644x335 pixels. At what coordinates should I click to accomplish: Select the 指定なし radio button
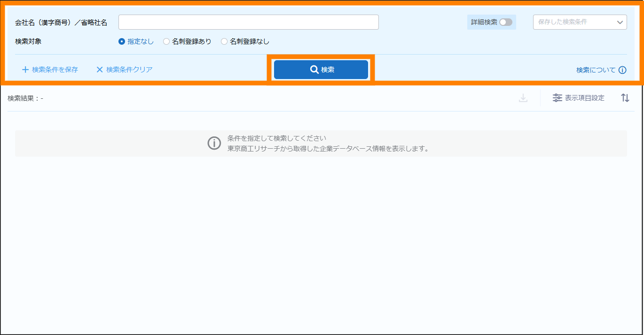click(122, 41)
